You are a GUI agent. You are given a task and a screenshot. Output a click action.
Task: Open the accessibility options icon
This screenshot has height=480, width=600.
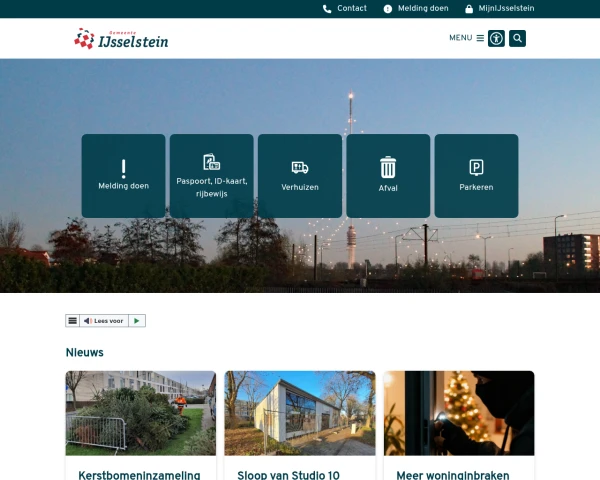496,38
